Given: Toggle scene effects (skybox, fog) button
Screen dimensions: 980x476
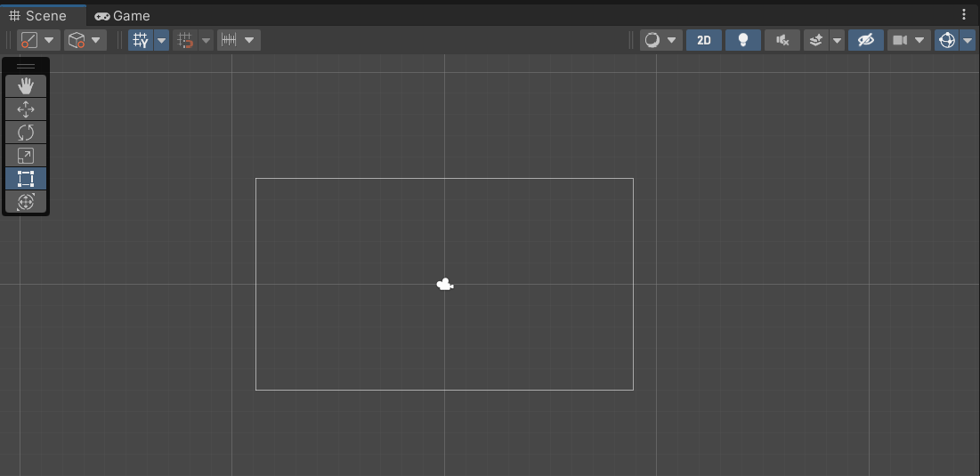Looking at the screenshot, I should (815, 40).
